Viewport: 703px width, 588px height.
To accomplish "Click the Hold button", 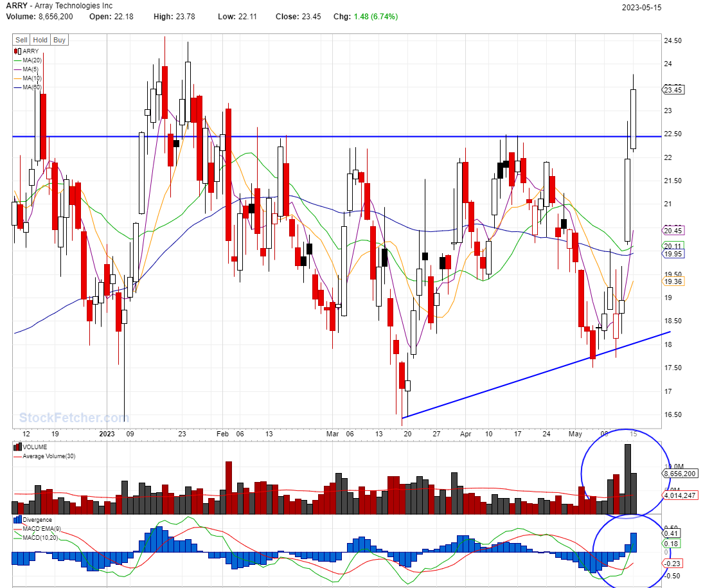I will pos(40,40).
